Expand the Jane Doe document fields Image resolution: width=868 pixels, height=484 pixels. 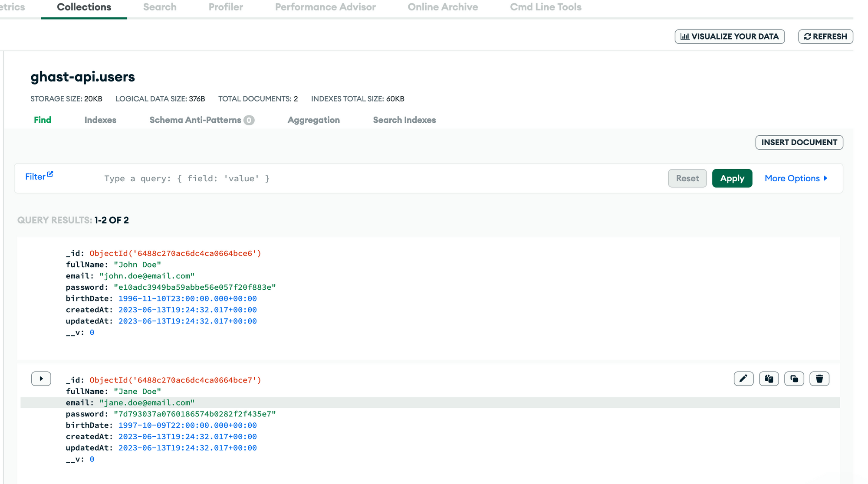tap(41, 379)
